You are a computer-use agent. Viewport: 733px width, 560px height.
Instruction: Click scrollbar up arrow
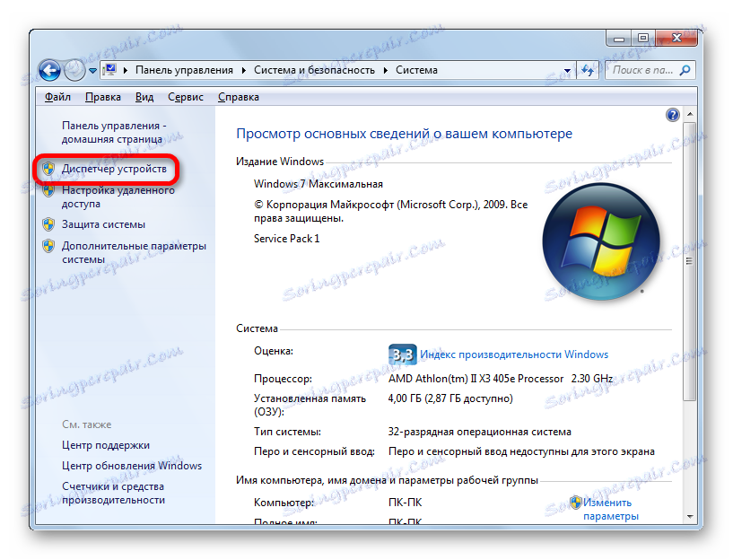coord(690,114)
